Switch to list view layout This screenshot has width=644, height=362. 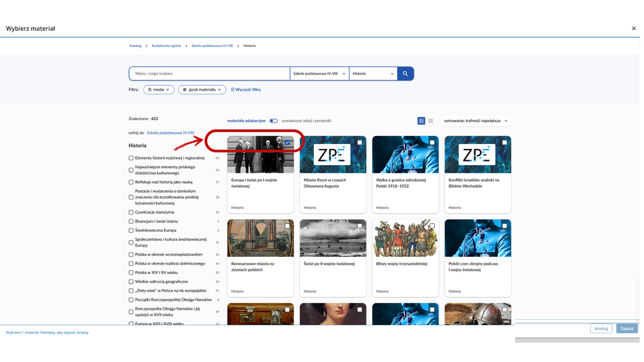point(431,121)
